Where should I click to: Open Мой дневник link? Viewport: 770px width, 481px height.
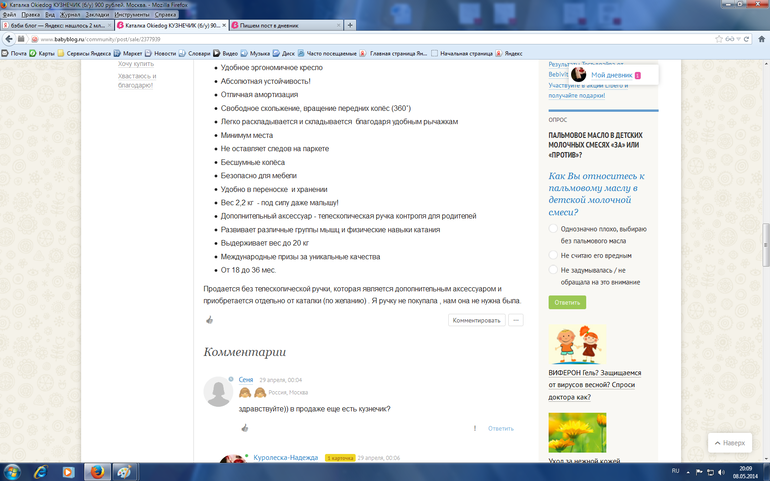coord(611,75)
